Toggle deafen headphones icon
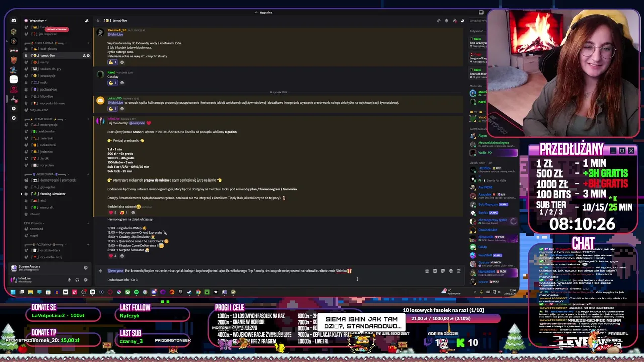Screen dimensions: 644x362 (77, 280)
